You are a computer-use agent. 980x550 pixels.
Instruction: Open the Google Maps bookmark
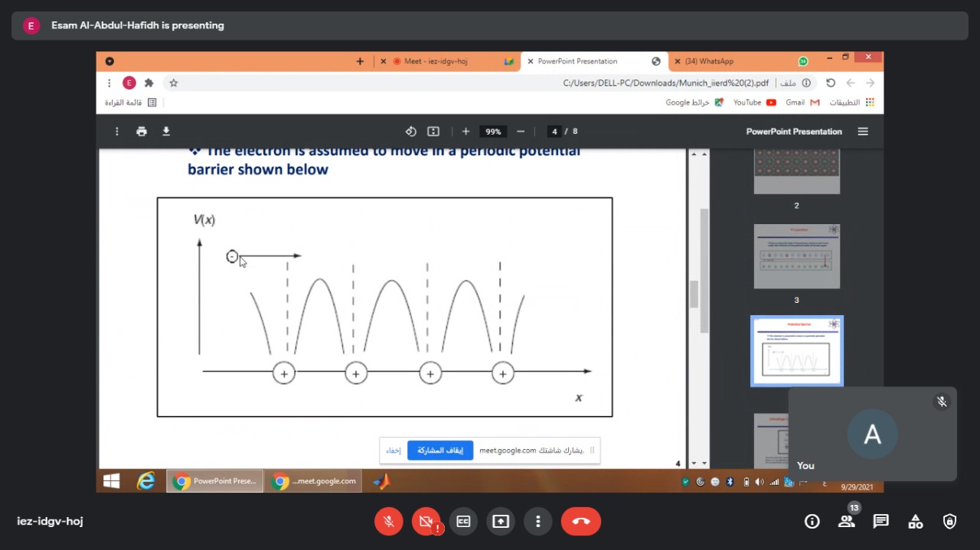tap(694, 103)
